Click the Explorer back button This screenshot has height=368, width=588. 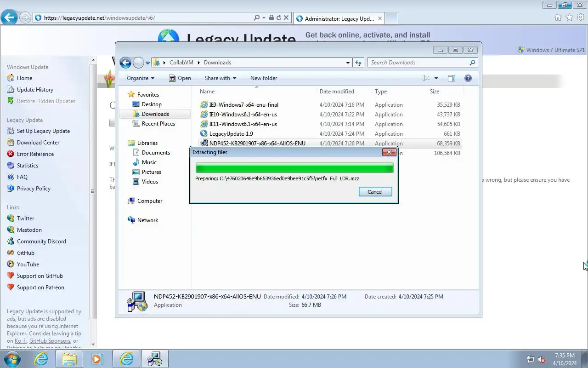[x=125, y=63]
